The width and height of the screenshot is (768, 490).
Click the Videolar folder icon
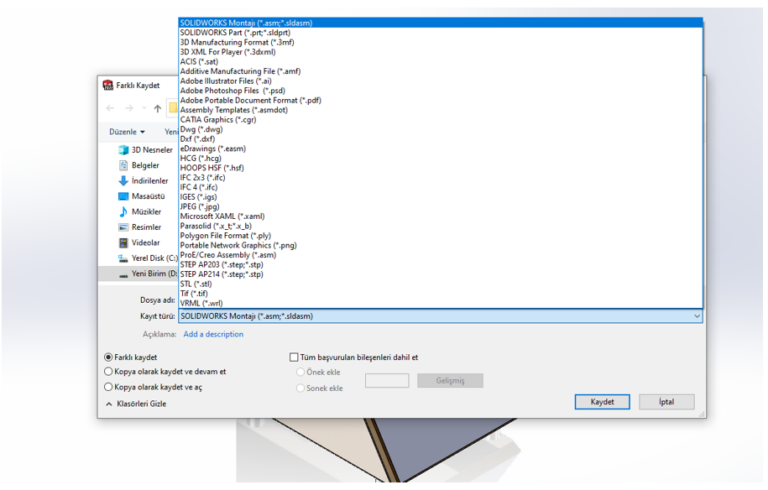tap(124, 242)
